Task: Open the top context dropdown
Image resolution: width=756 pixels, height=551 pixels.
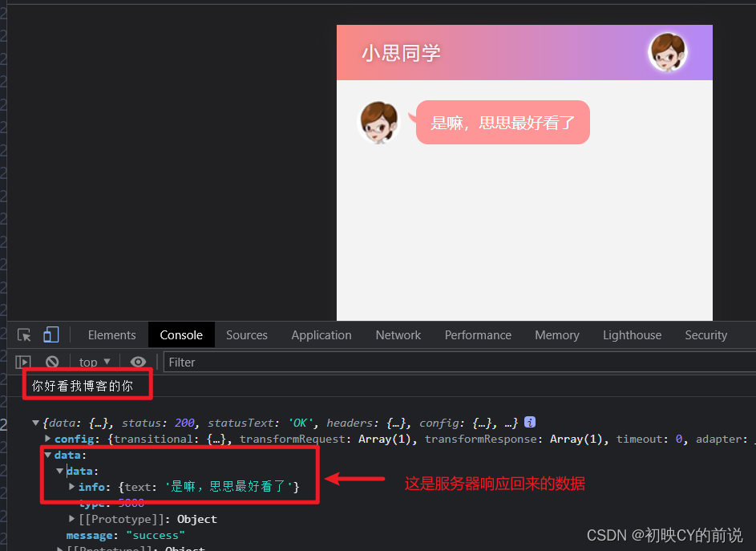Action: click(x=95, y=362)
